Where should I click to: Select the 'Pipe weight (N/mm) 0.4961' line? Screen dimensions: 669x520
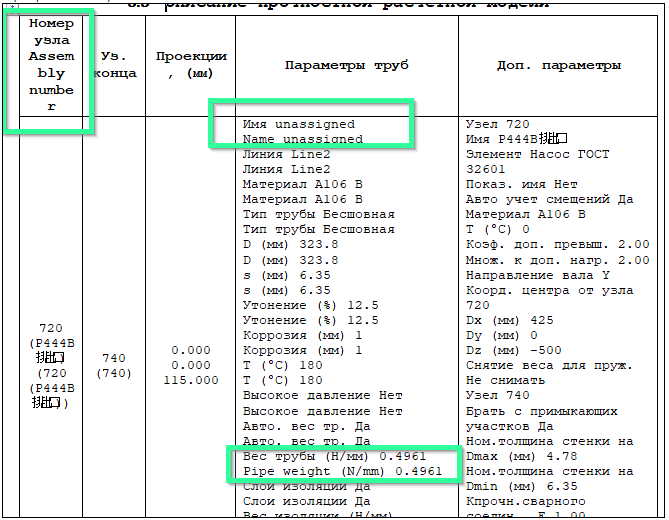pos(341,471)
